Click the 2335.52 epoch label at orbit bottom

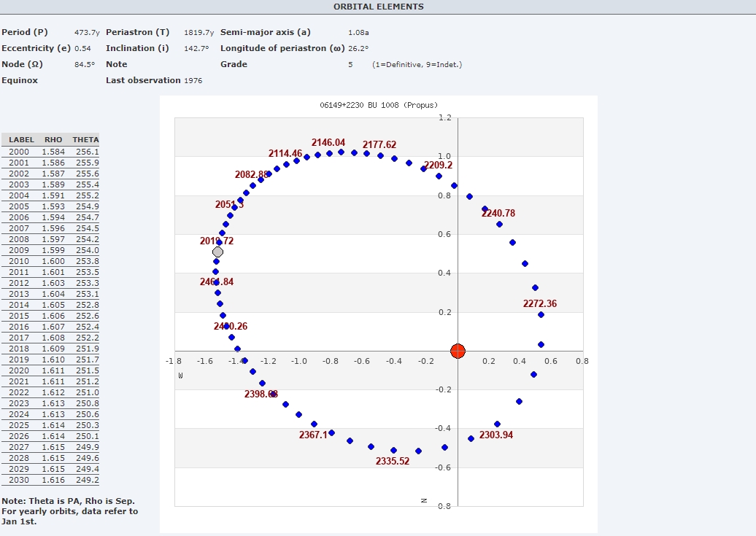pyautogui.click(x=393, y=461)
